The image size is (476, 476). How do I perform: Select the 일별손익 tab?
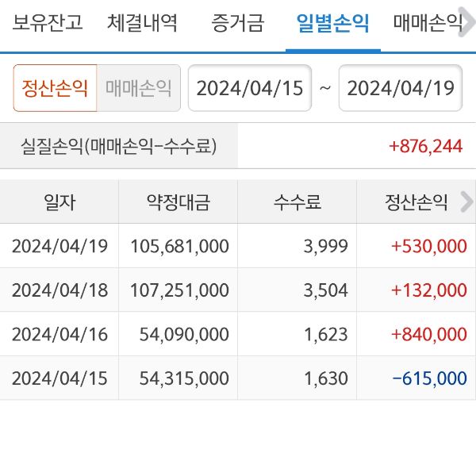tap(332, 22)
